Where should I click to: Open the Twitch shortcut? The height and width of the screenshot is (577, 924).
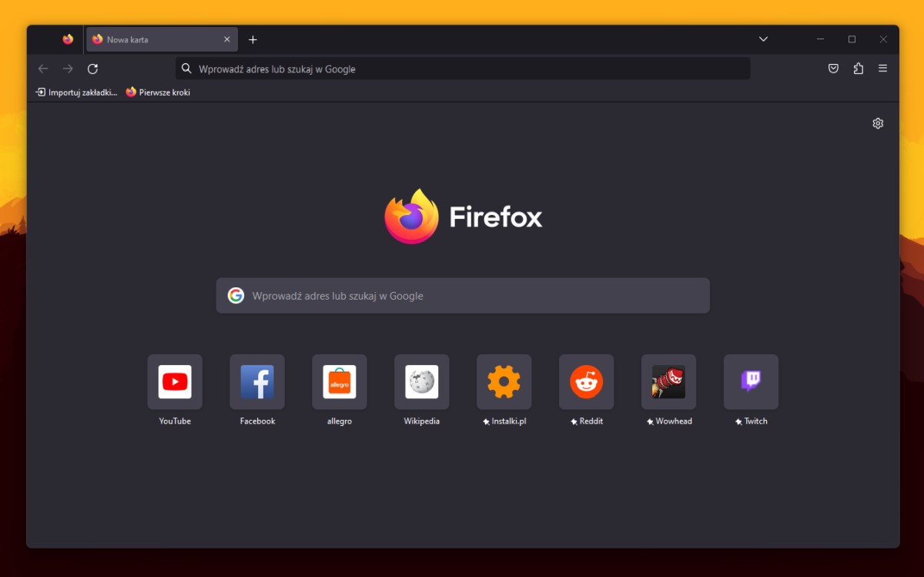tap(751, 381)
